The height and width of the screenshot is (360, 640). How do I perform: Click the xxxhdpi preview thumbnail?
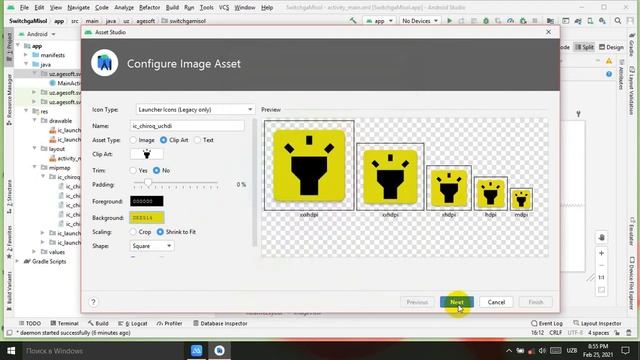tap(309, 165)
